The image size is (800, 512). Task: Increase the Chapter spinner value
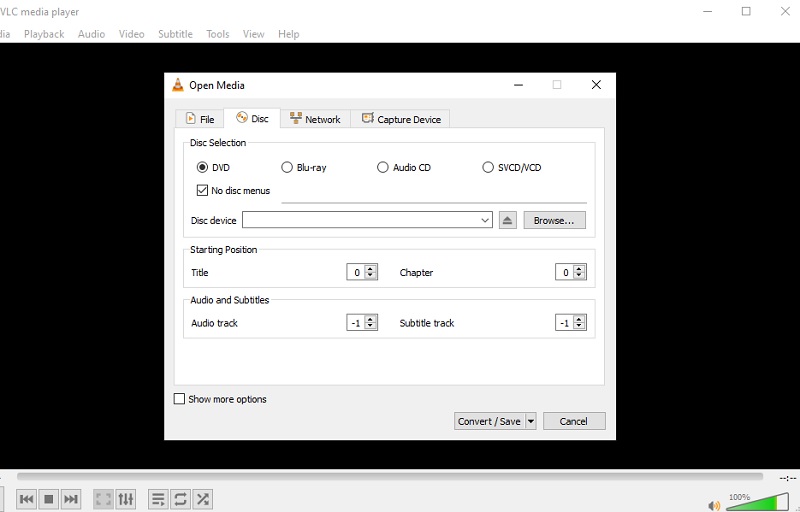(x=579, y=268)
